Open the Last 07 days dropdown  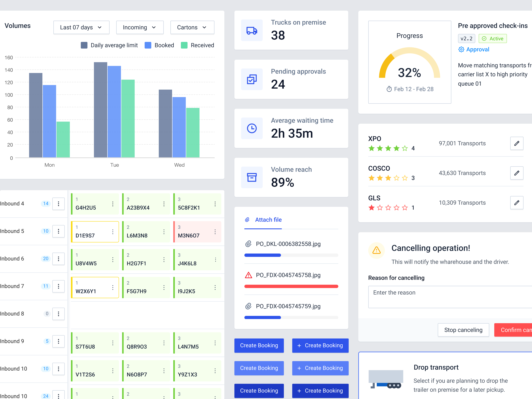(x=81, y=27)
